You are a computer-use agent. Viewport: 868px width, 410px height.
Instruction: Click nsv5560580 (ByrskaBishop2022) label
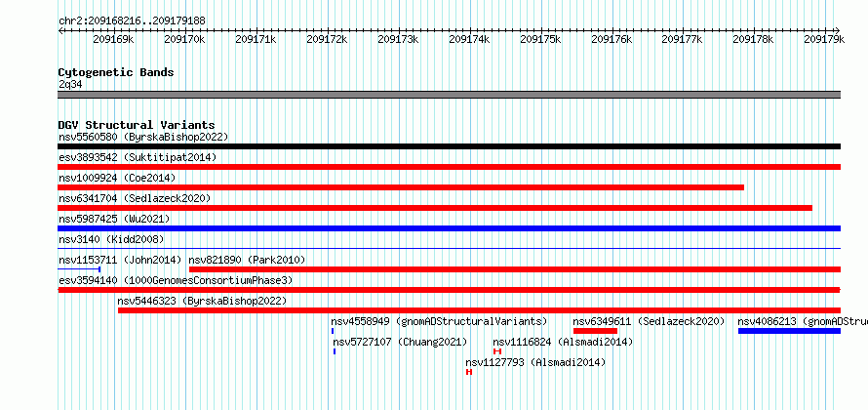143,137
